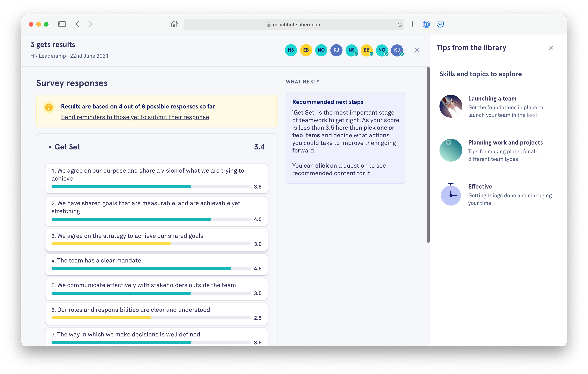
Task: Select EB avatar with green checkmark
Action: [367, 50]
